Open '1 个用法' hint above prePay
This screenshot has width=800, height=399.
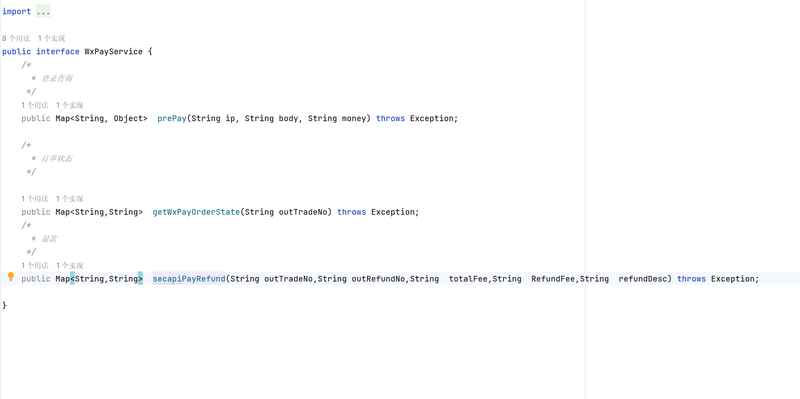coord(35,105)
